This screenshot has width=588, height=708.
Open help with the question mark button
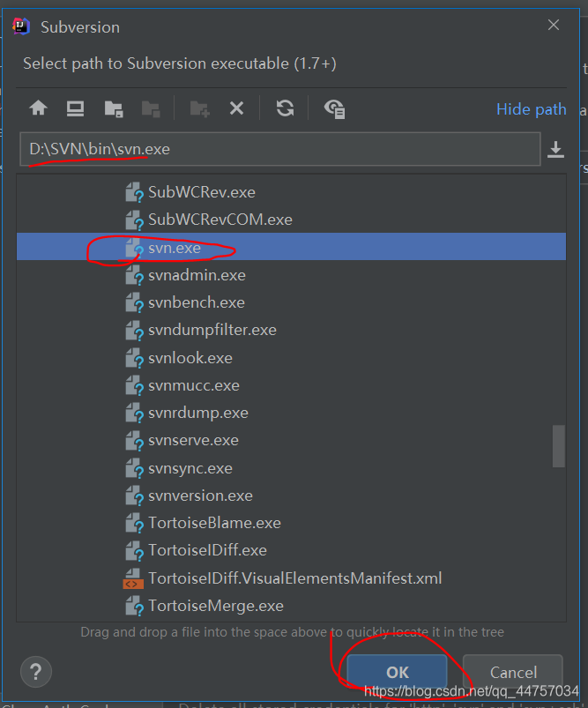pos(36,672)
